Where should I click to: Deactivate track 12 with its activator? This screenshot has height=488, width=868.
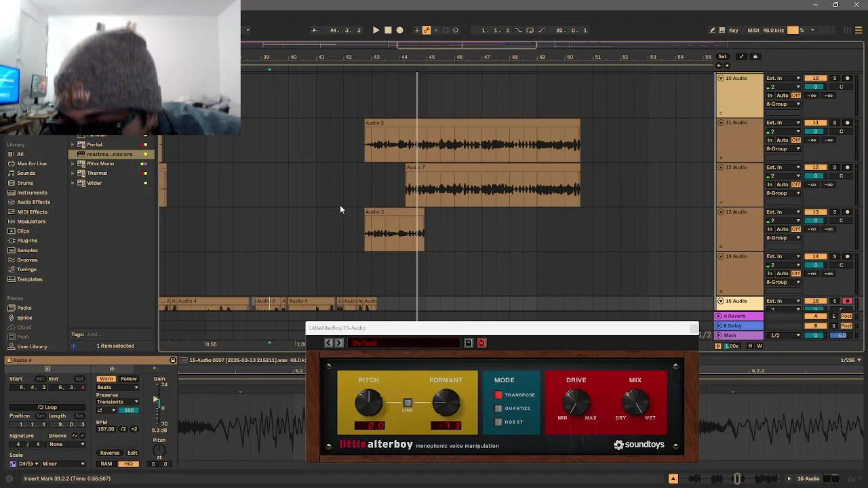[x=816, y=167]
